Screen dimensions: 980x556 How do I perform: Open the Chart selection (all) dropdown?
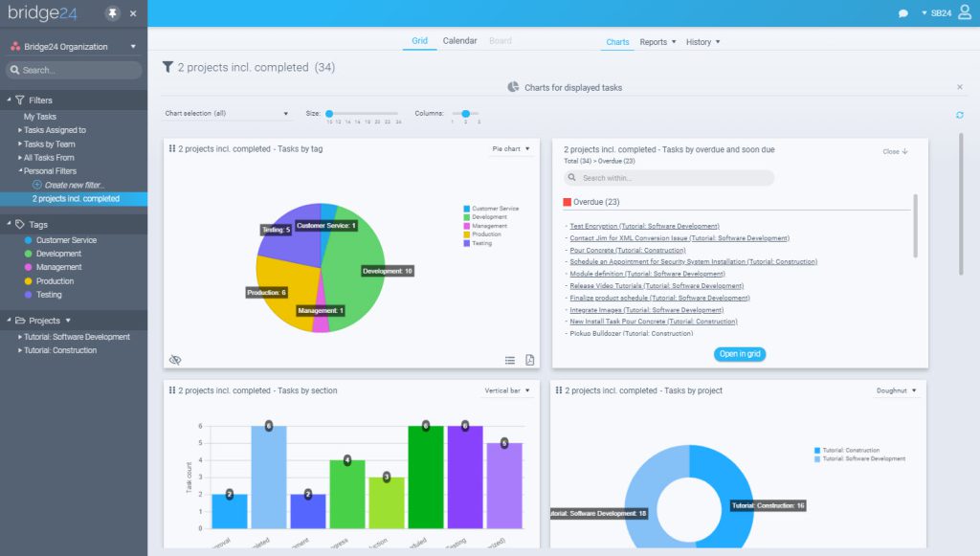pyautogui.click(x=226, y=114)
